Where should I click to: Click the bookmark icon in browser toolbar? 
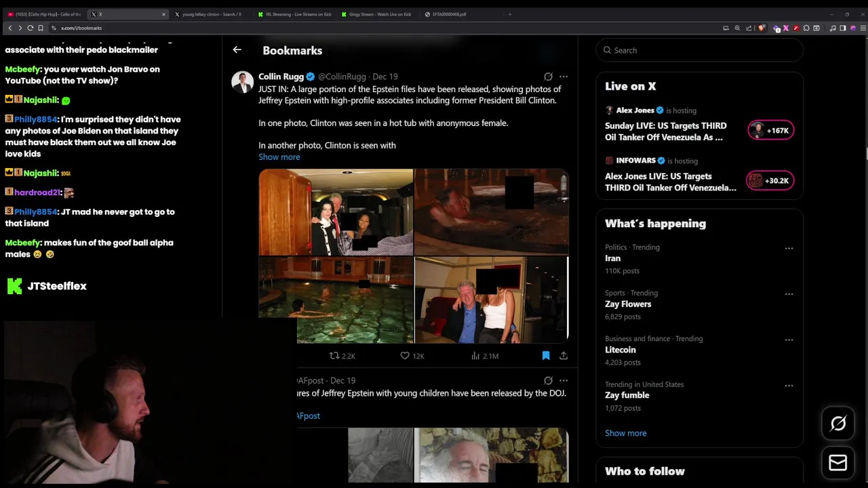pos(41,28)
